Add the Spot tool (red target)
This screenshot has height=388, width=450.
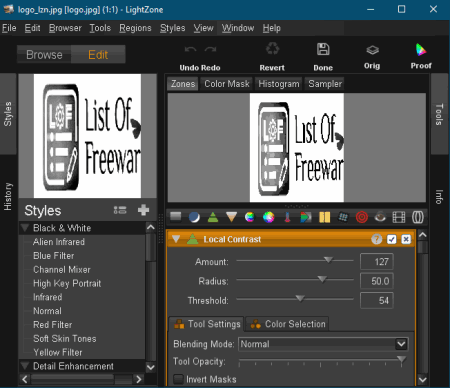click(362, 217)
